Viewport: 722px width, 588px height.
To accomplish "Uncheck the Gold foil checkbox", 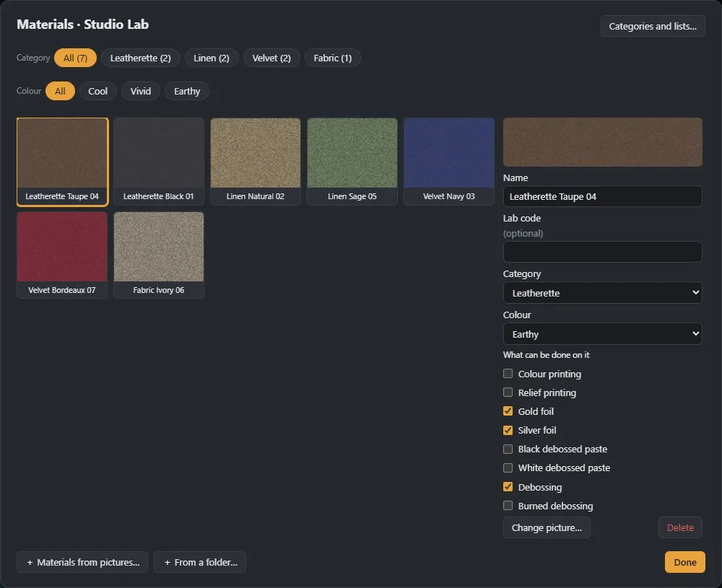I will pyautogui.click(x=508, y=411).
